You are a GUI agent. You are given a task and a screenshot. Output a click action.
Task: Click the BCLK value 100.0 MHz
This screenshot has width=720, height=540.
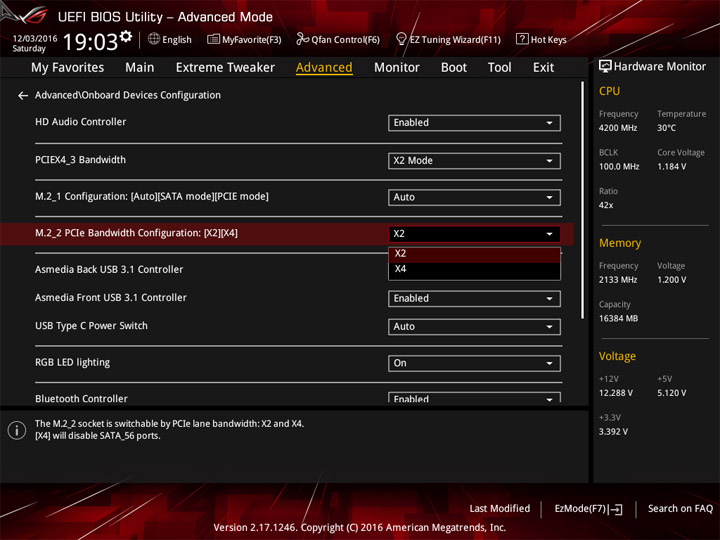(619, 167)
